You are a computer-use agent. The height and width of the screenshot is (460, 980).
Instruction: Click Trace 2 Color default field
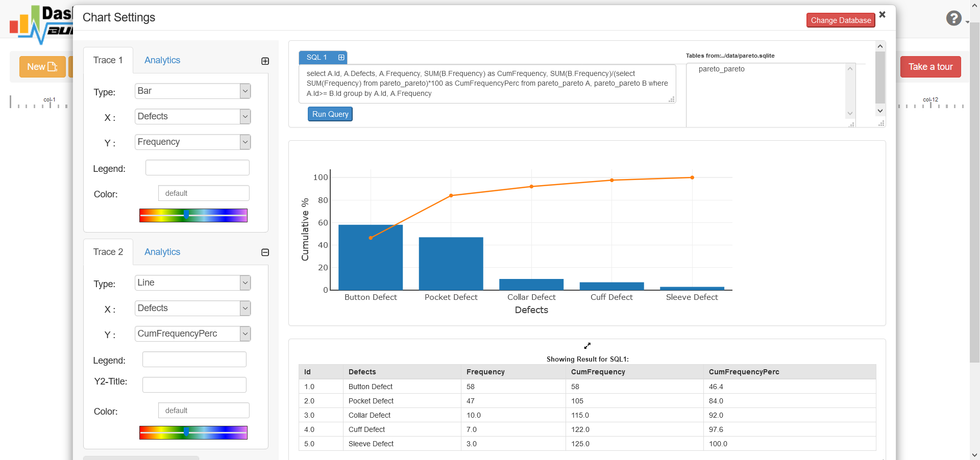[204, 411]
